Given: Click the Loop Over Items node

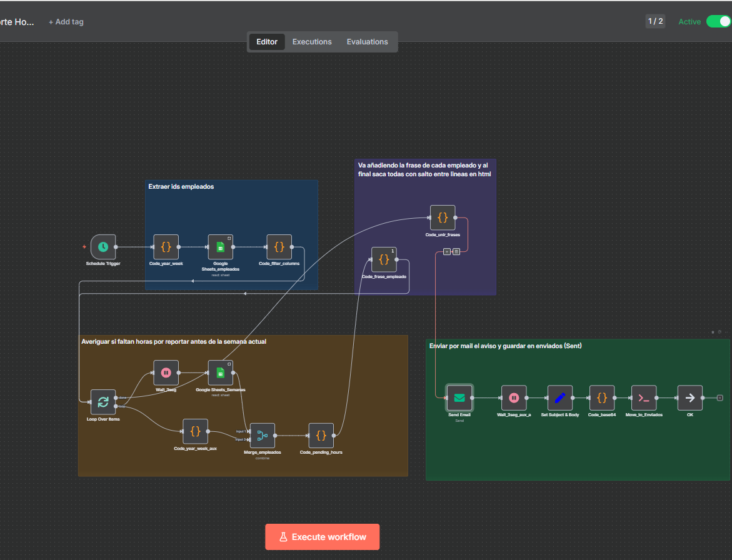Looking at the screenshot, I should (103, 402).
